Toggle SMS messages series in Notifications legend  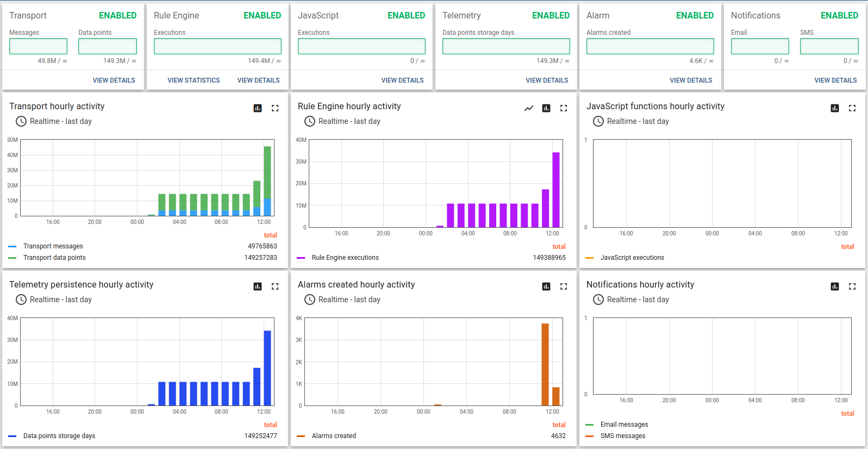(x=622, y=436)
